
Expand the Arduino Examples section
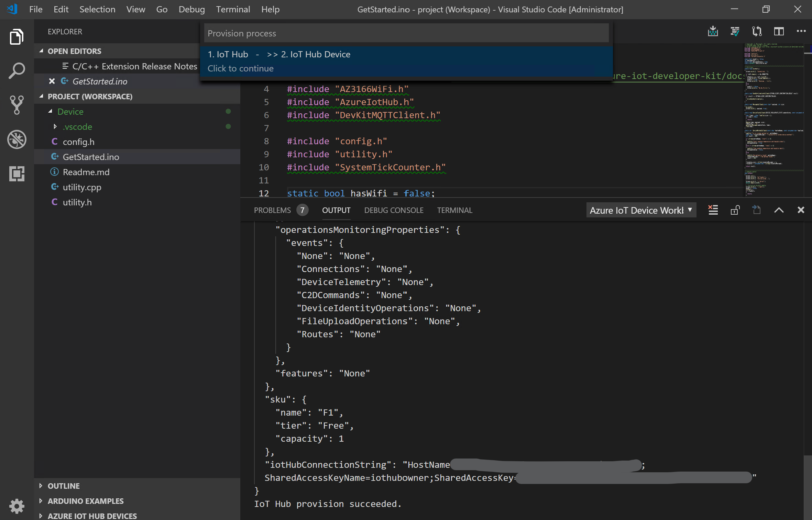coord(85,501)
